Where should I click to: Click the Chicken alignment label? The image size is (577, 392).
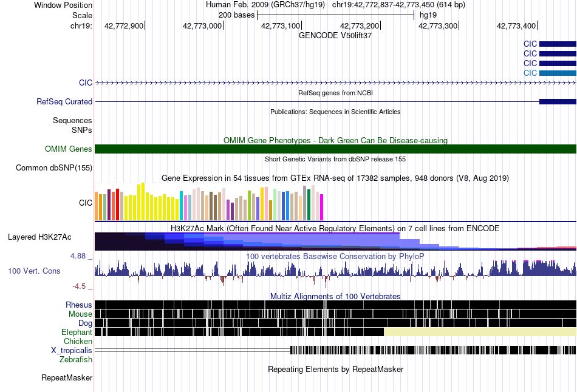pos(78,341)
